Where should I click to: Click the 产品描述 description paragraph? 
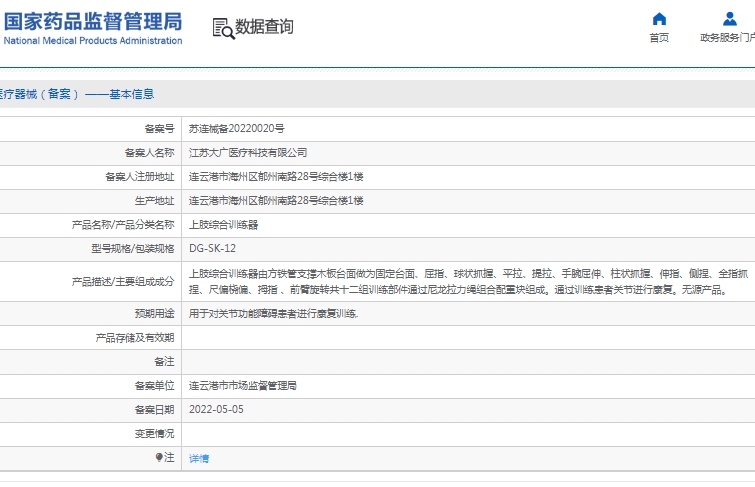[468, 282]
